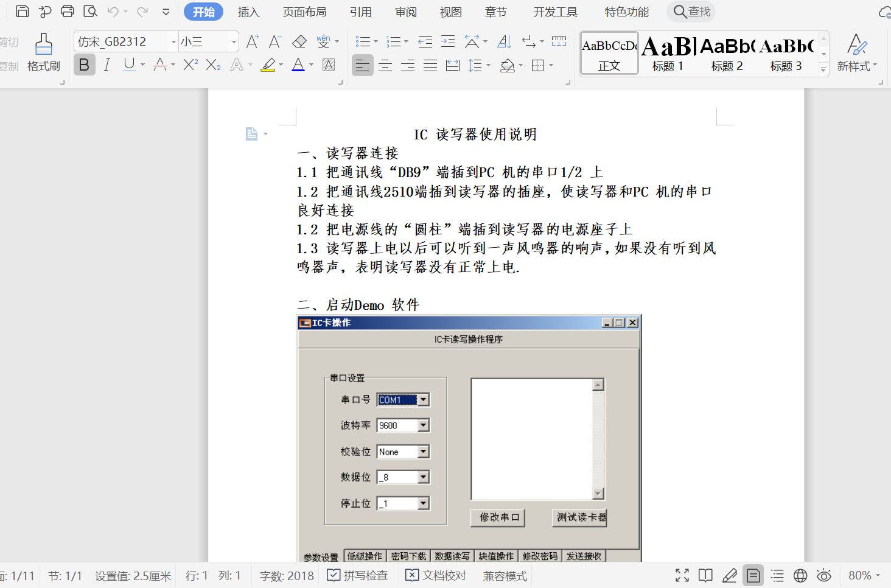Click the center alignment icon
This screenshot has width=891, height=588.
tap(385, 65)
